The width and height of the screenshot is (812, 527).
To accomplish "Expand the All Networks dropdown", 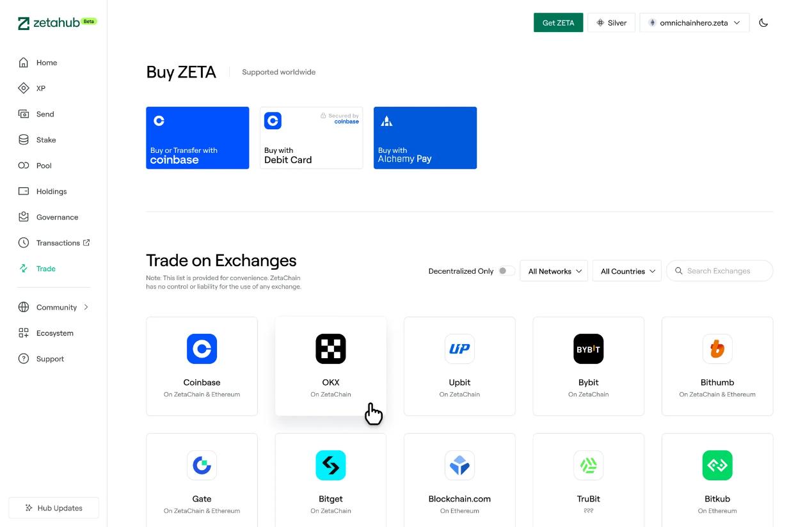I will point(553,271).
